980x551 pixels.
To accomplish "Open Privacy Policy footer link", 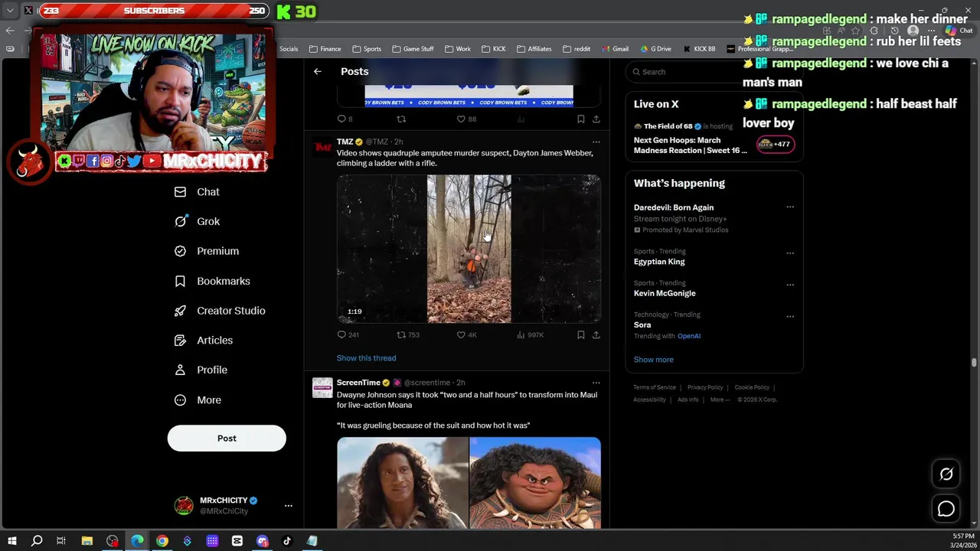I will (704, 388).
